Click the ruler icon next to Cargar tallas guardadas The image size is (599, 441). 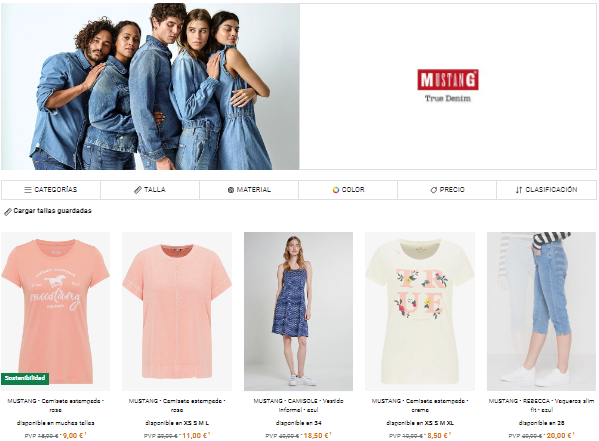pyautogui.click(x=8, y=212)
